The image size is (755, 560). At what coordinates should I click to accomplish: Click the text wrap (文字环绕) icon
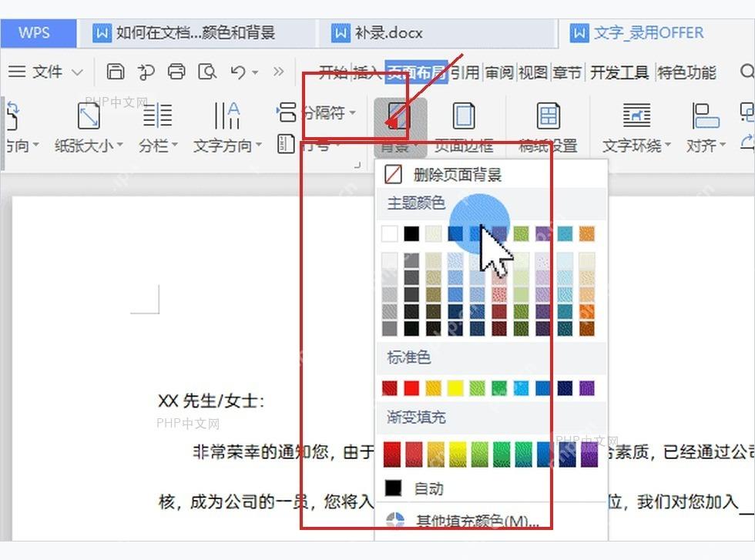pyautogui.click(x=636, y=116)
